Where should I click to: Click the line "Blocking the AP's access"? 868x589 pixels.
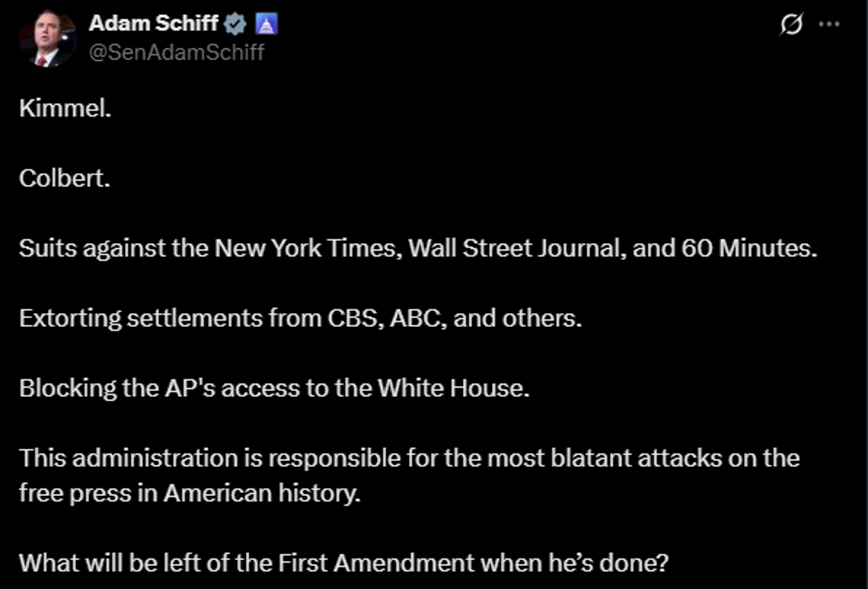click(x=275, y=388)
